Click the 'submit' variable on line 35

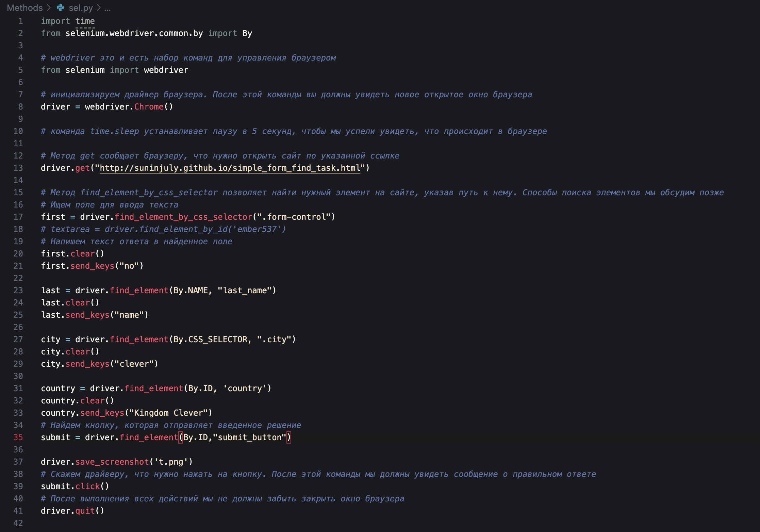tap(55, 437)
